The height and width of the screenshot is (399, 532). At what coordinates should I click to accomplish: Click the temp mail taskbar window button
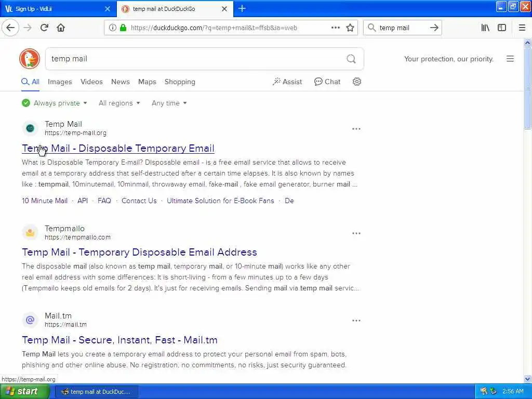96,392
